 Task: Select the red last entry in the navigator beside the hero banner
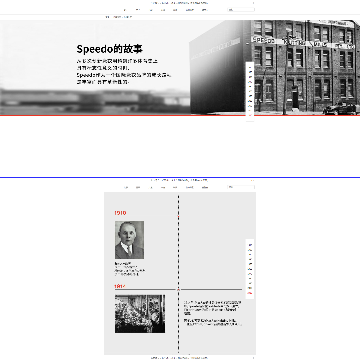(250, 115)
